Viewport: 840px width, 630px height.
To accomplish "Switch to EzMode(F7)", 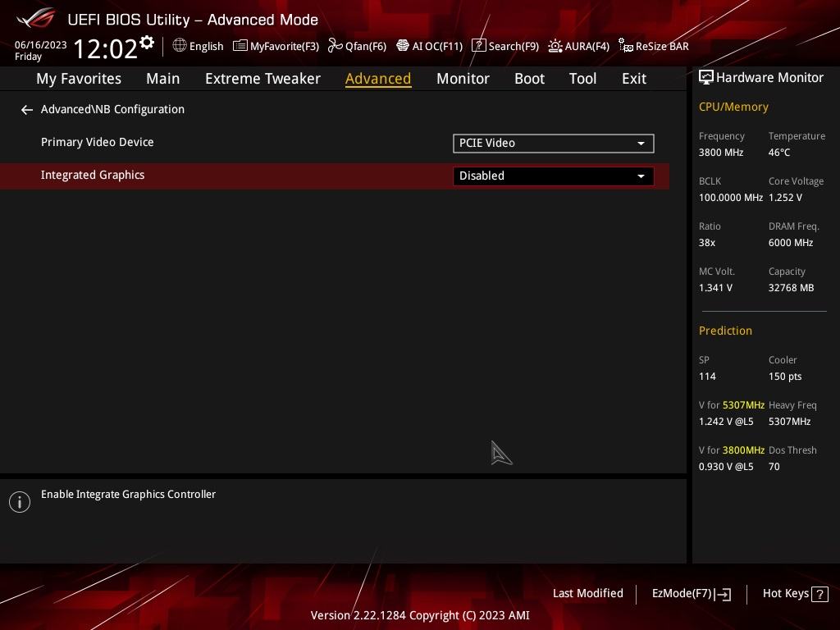I will [691, 594].
